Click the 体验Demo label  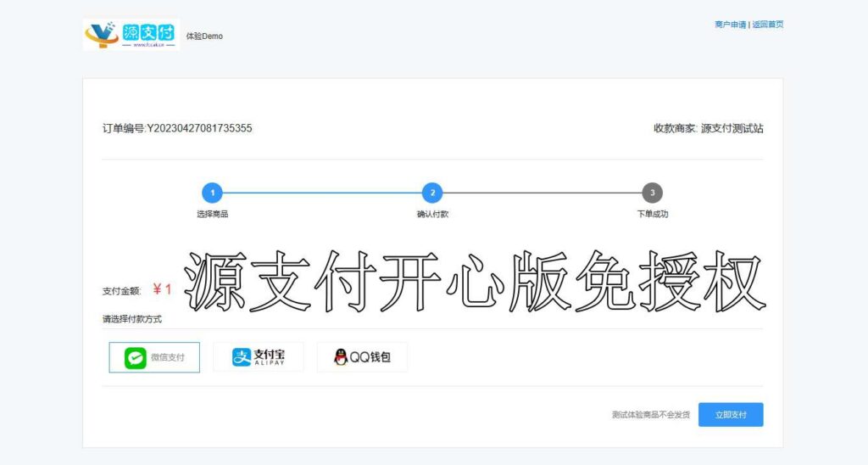pos(204,36)
